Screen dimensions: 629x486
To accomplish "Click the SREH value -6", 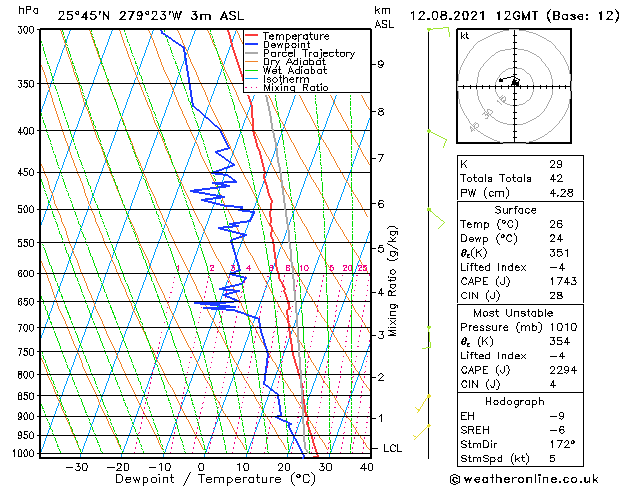I will (557, 430).
